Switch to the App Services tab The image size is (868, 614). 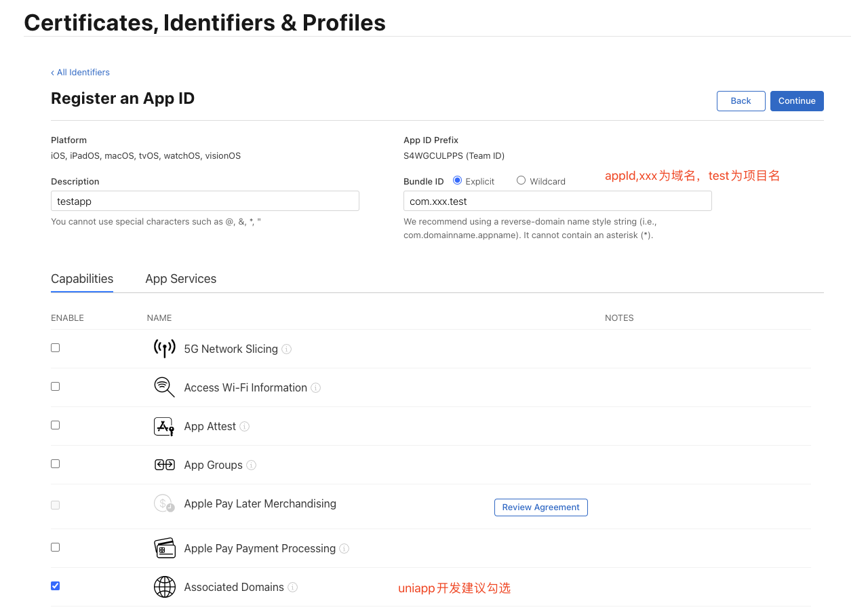(x=181, y=279)
